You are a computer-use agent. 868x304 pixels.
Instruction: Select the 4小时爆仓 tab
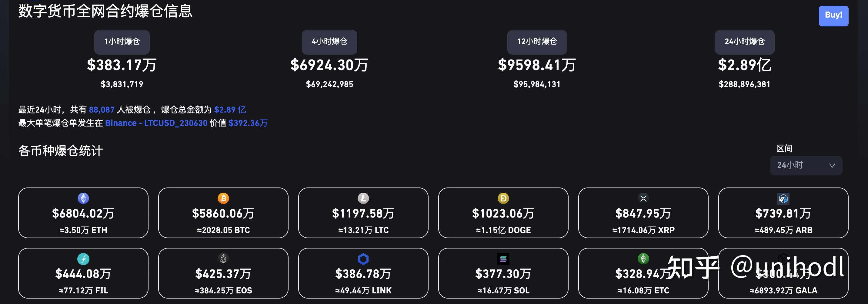pos(329,42)
